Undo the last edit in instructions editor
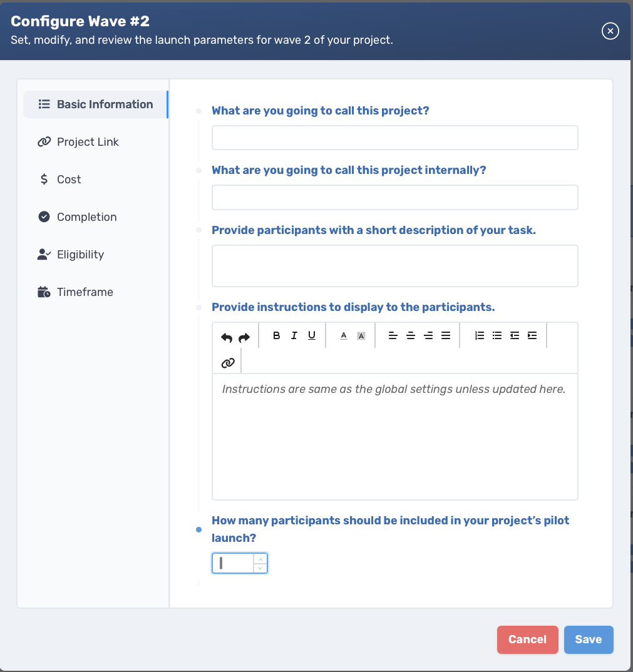633x672 pixels. (227, 338)
